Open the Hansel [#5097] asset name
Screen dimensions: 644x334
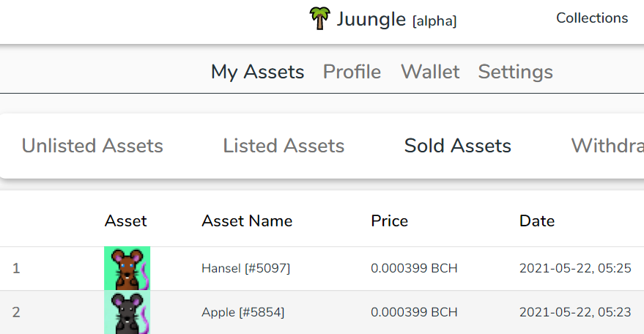pos(245,268)
